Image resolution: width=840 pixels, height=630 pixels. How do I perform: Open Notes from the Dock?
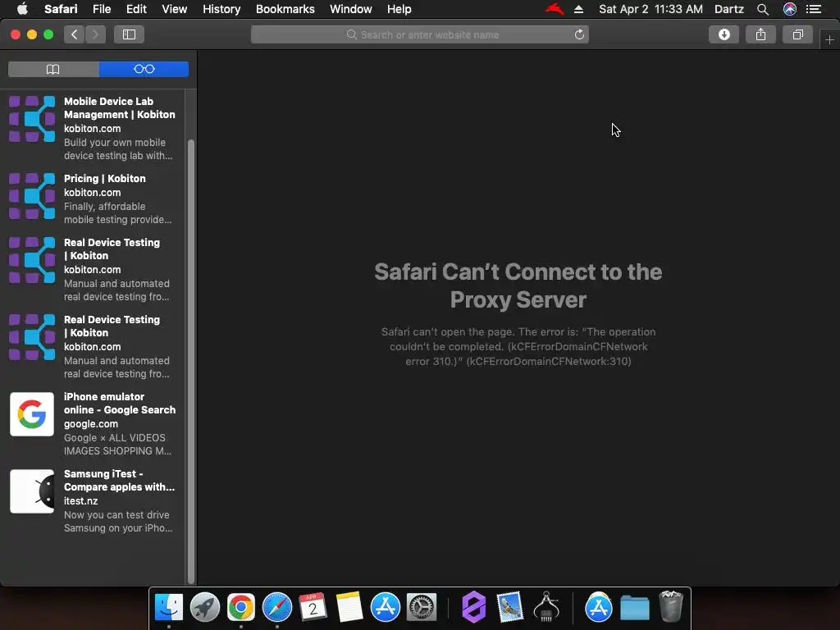click(x=349, y=608)
